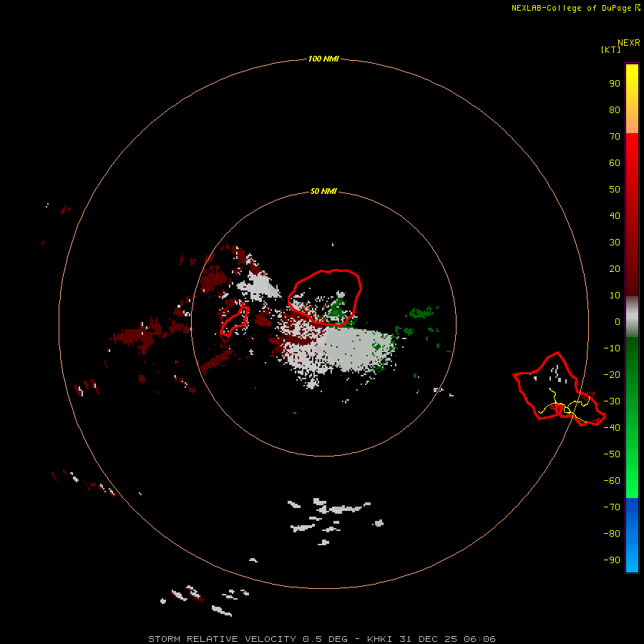The height and width of the screenshot is (644, 644).
Task: Click the 50 knot scale label
Action: pyautogui.click(x=615, y=190)
